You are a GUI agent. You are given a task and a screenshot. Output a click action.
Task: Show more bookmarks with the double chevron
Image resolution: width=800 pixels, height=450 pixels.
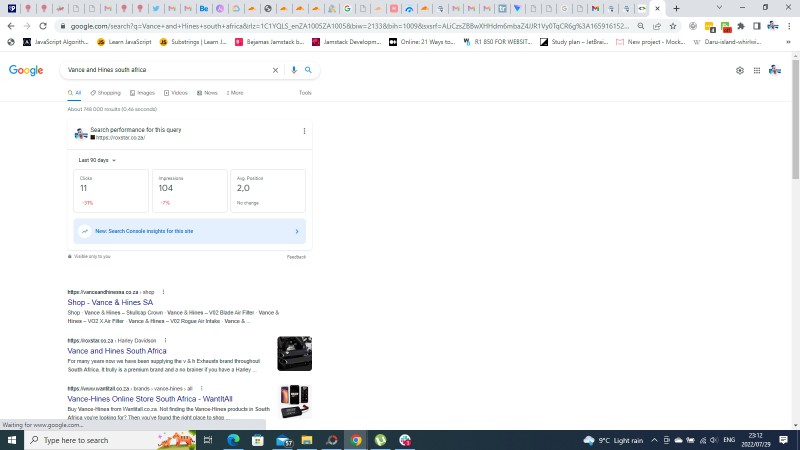[x=788, y=42]
